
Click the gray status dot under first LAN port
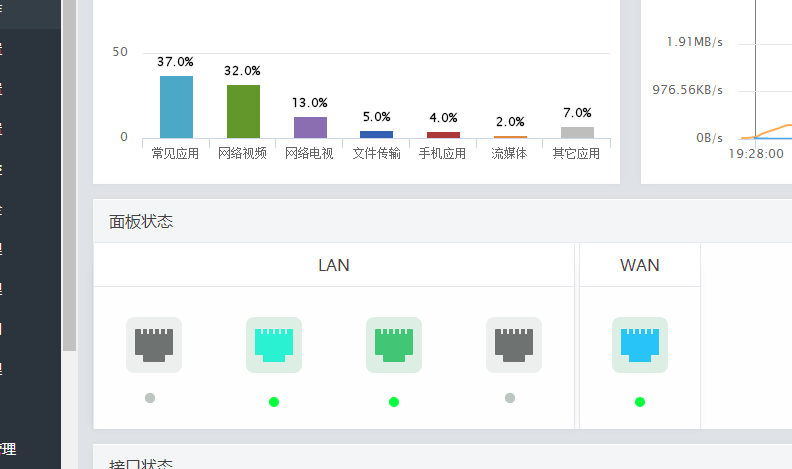point(150,398)
